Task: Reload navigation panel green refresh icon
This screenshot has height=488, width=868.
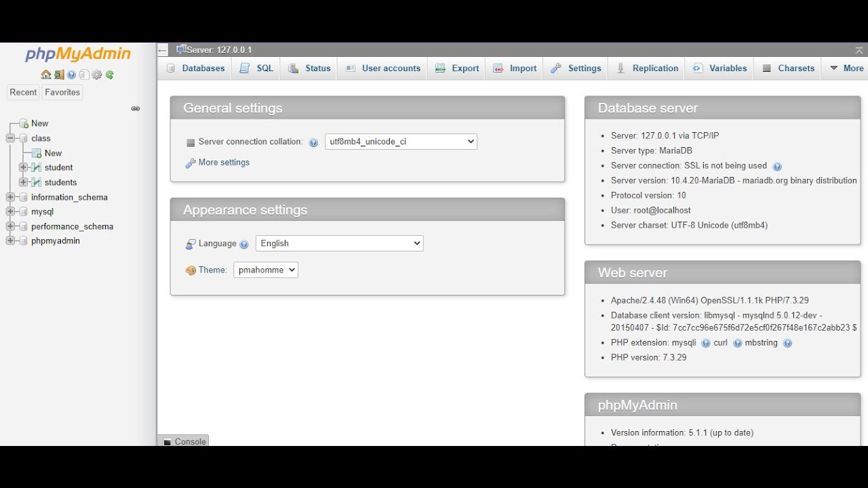Action: pyautogui.click(x=110, y=75)
